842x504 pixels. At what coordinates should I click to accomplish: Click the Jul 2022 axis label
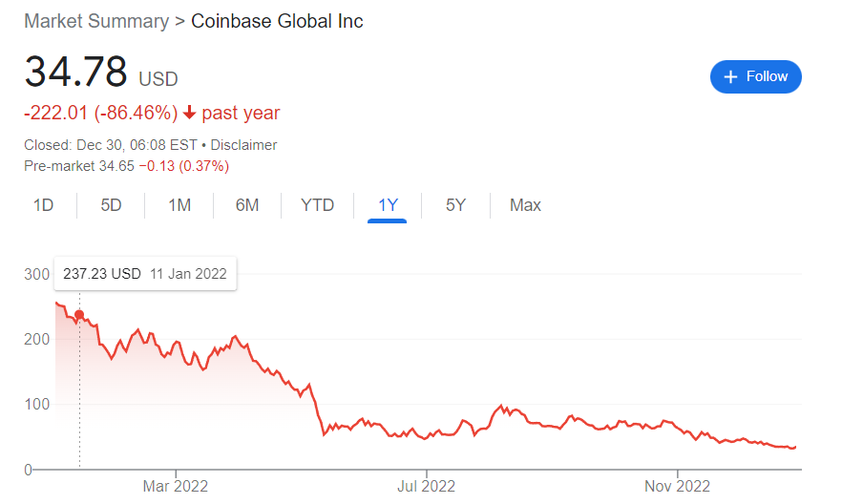pos(425,487)
